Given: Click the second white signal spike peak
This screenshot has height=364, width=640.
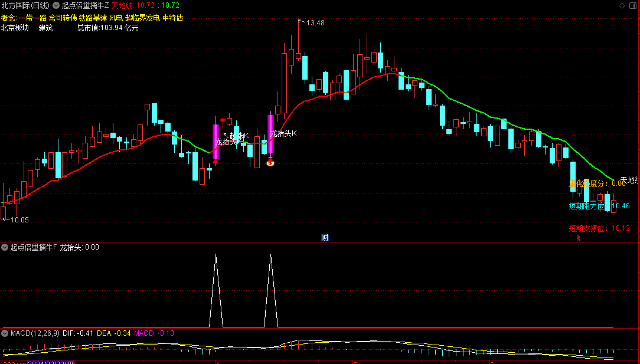Looking at the screenshot, I should click(x=270, y=255).
